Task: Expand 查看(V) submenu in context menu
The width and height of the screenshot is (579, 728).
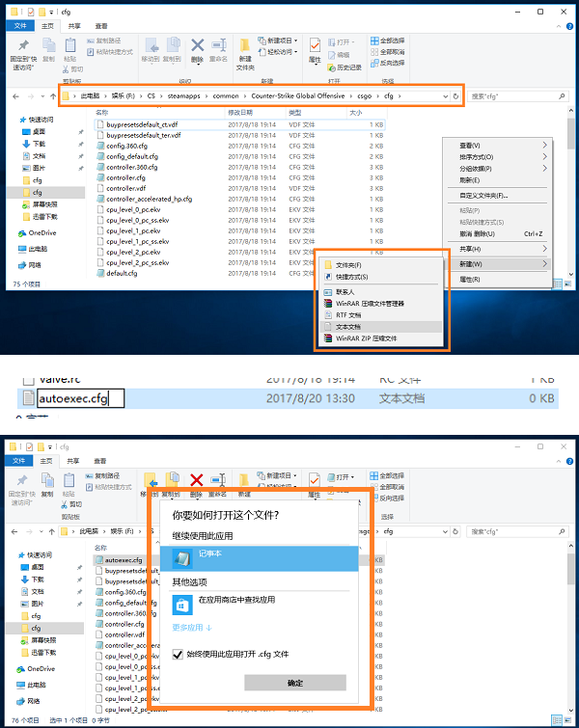Action: tap(544, 146)
